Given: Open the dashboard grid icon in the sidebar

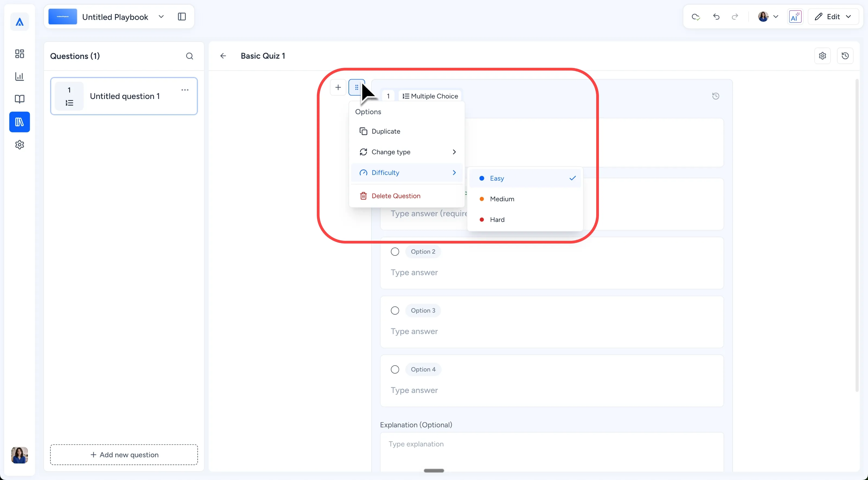Looking at the screenshot, I should [x=20, y=54].
